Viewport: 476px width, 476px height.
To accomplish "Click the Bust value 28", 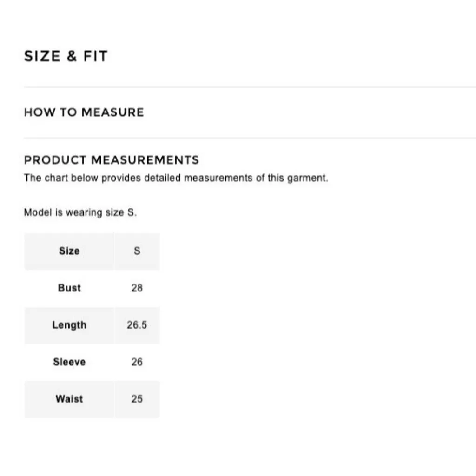I will coord(137,288).
